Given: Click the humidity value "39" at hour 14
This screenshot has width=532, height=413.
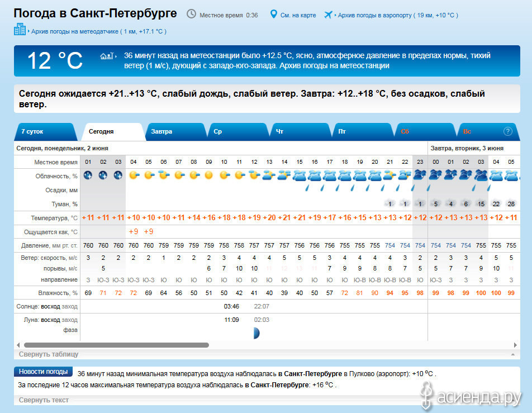Looking at the screenshot, I should point(284,293).
